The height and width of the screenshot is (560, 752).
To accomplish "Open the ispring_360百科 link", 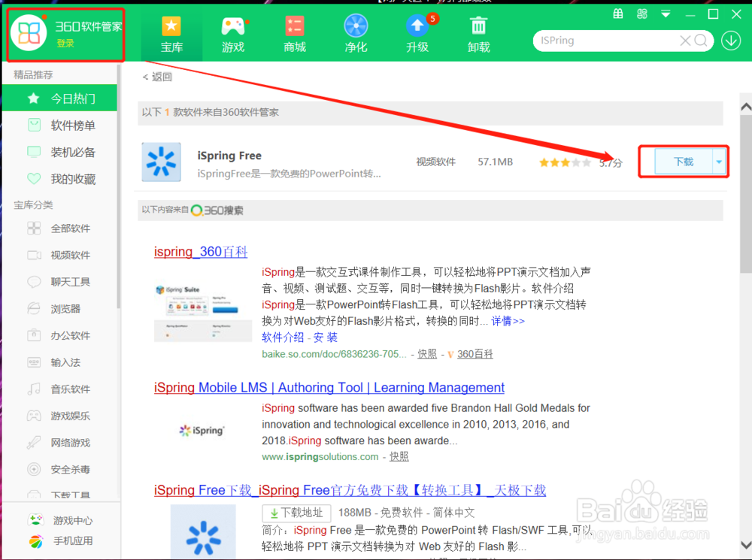I will tap(200, 251).
